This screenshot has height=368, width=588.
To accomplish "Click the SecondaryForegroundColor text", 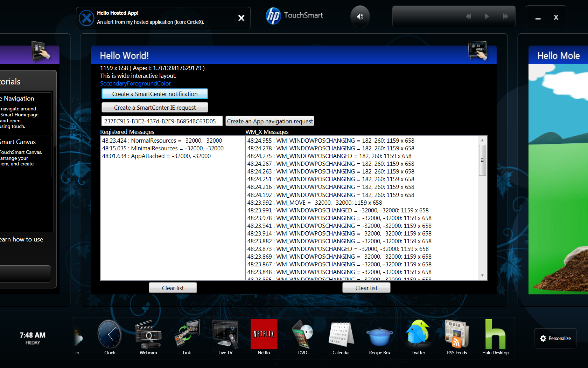I will [135, 83].
